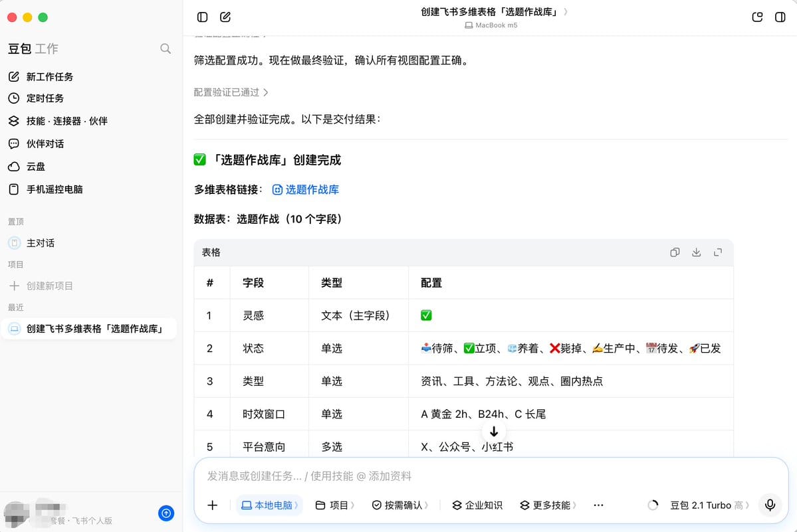Click the loading spinner icon near model name
This screenshot has height=532, width=797.
(653, 505)
